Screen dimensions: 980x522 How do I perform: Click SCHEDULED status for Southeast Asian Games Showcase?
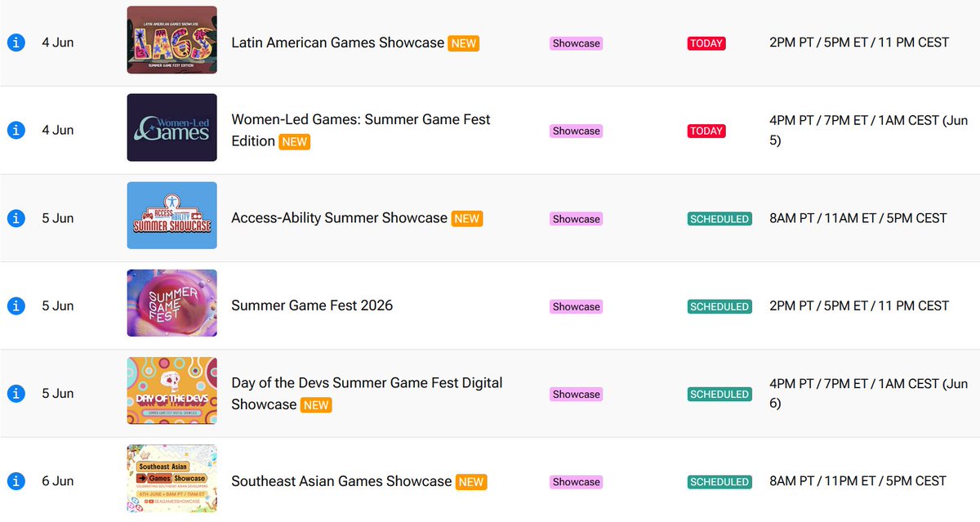719,482
